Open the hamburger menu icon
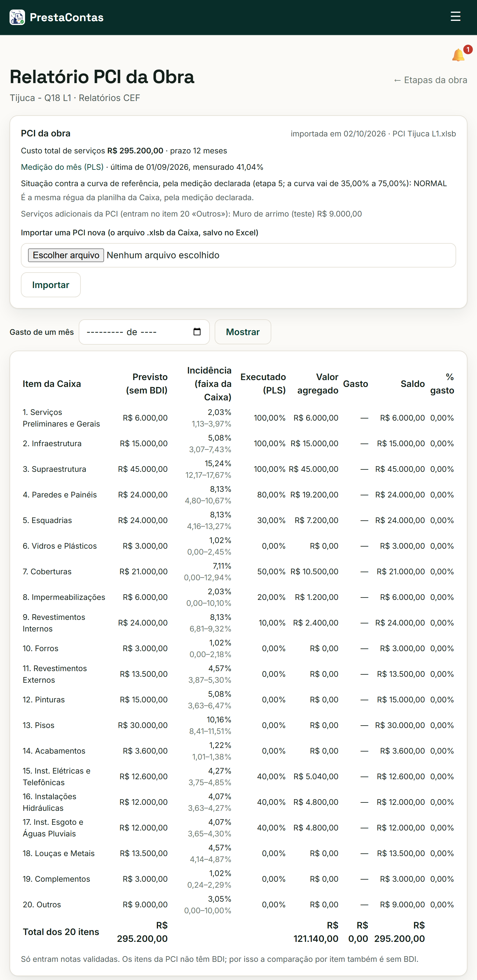Image resolution: width=477 pixels, height=980 pixels. pos(455,16)
